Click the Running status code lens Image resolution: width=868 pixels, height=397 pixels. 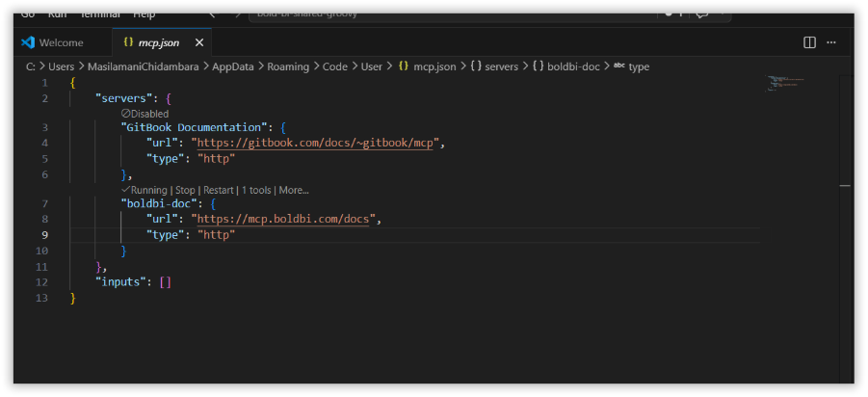pos(146,190)
